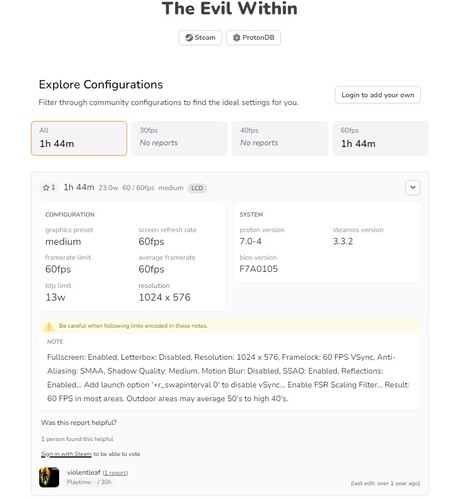The image size is (450, 499).
Task: Click the Playtime text under violentleaf
Action: point(89,482)
